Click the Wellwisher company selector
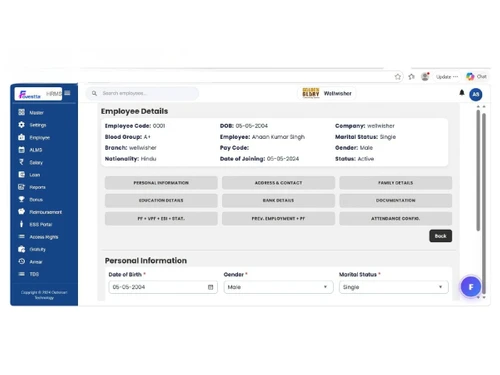The height and width of the screenshot is (375, 500). point(327,93)
